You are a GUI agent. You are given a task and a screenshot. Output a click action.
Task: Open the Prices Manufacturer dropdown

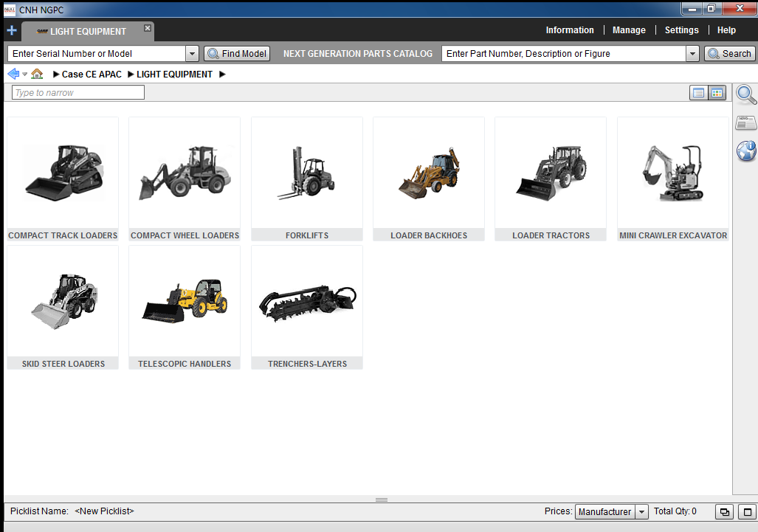[x=641, y=512]
